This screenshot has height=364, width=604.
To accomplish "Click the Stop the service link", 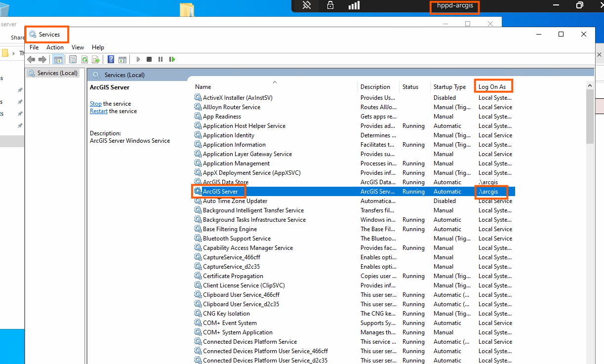I will [96, 104].
